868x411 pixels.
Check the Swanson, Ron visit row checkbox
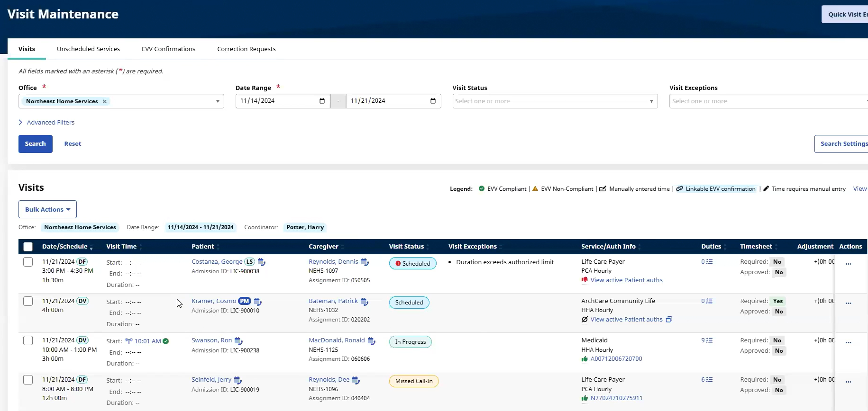coord(28,340)
